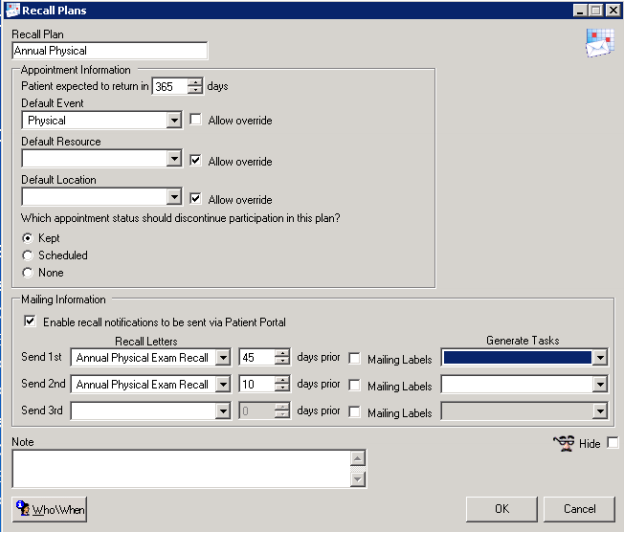Expand the Default Location dropdown
This screenshot has width=632, height=539.
pos(174,197)
